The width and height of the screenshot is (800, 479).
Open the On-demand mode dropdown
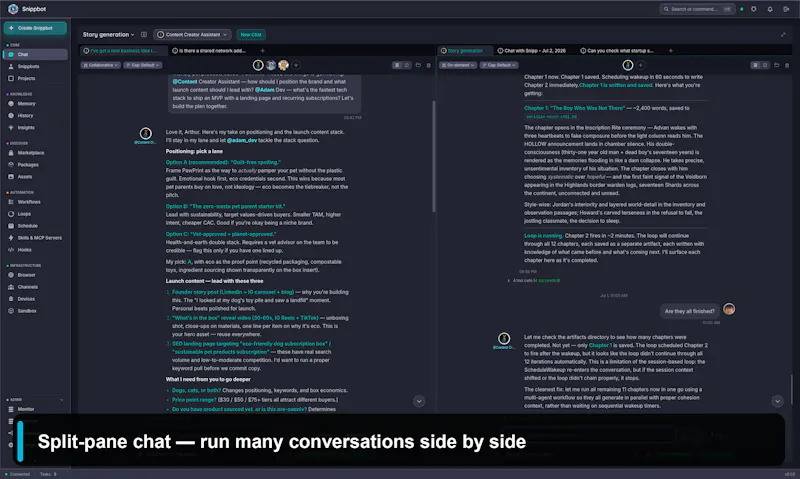(x=458, y=65)
